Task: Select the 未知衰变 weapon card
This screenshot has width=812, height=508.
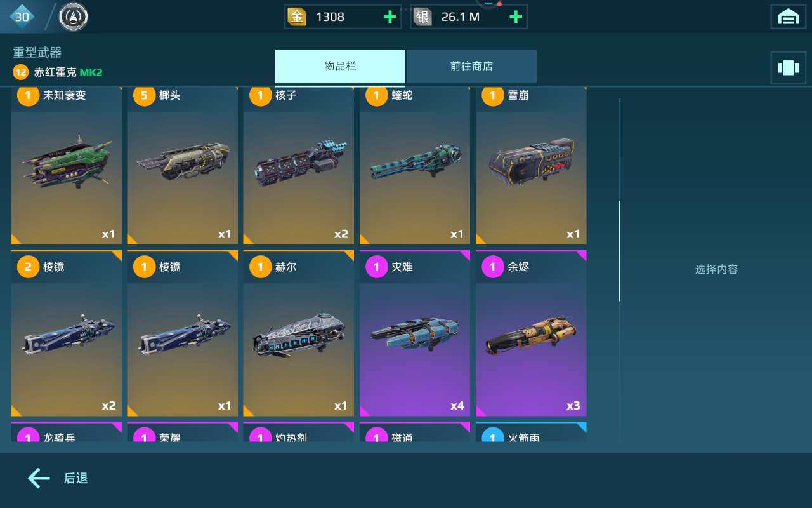Action: pos(66,166)
